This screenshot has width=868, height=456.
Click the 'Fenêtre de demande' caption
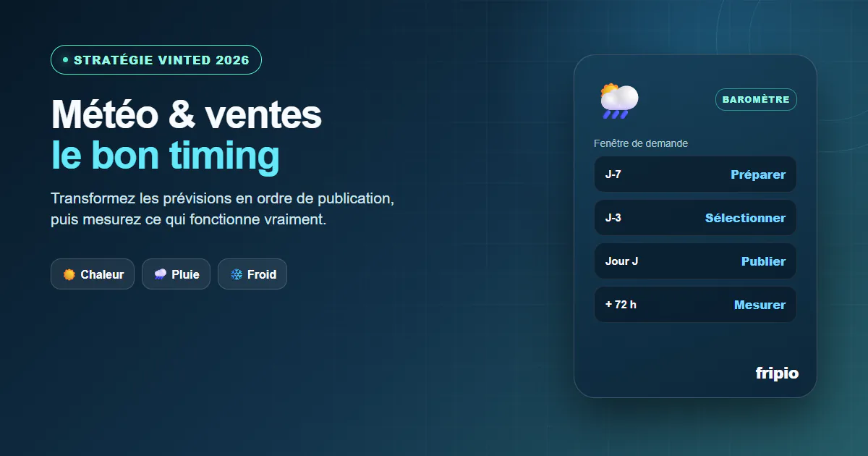tap(641, 143)
